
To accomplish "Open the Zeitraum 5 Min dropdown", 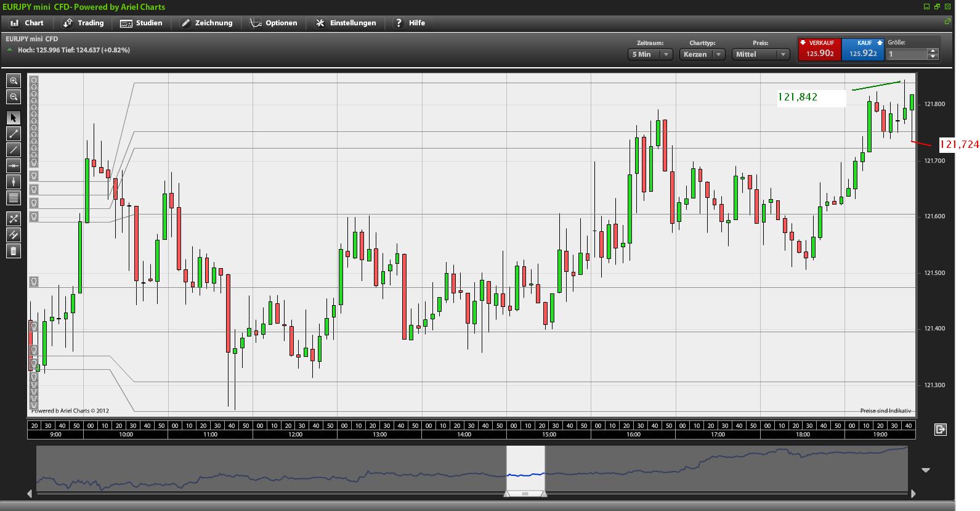I will [650, 54].
